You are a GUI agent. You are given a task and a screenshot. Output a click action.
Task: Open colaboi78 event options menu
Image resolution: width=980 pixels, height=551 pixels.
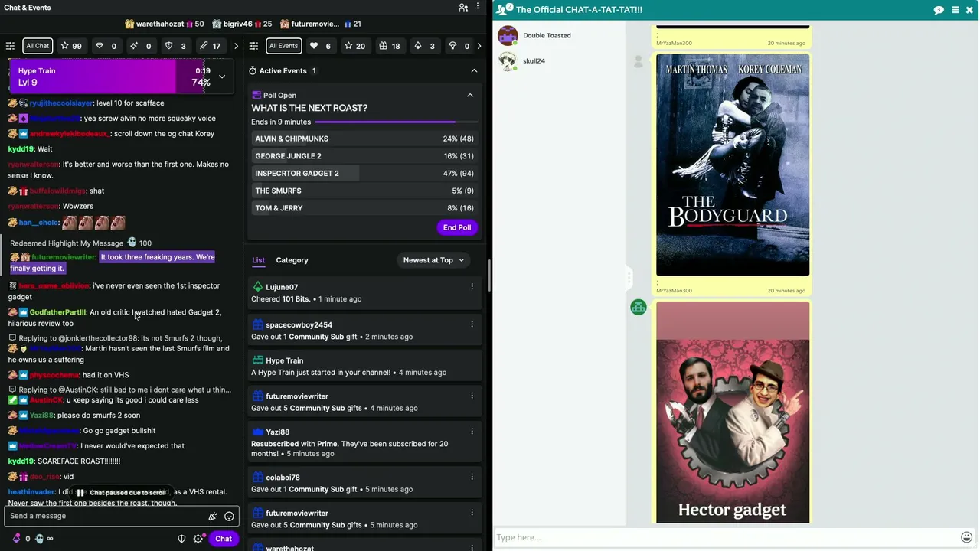tap(472, 478)
